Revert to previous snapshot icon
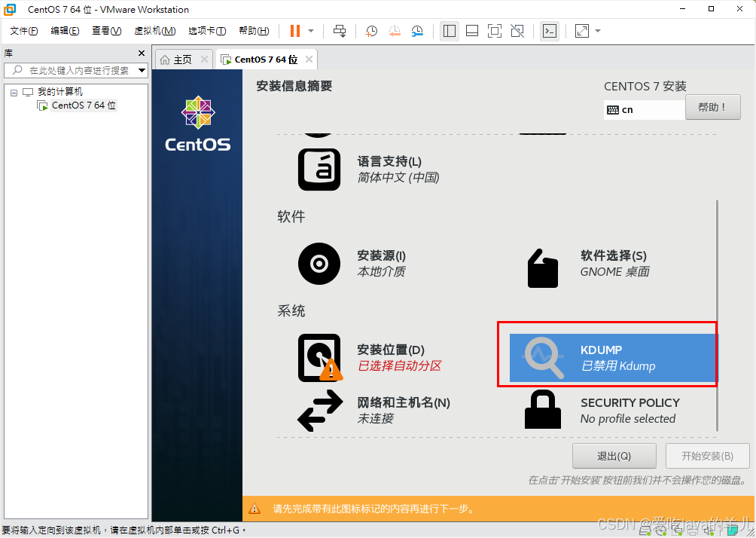 point(395,32)
